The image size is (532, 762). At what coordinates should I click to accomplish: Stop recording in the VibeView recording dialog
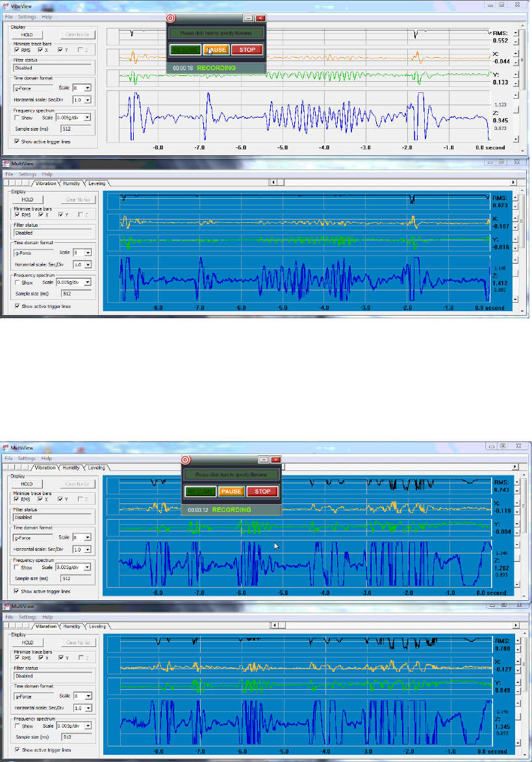coord(247,49)
